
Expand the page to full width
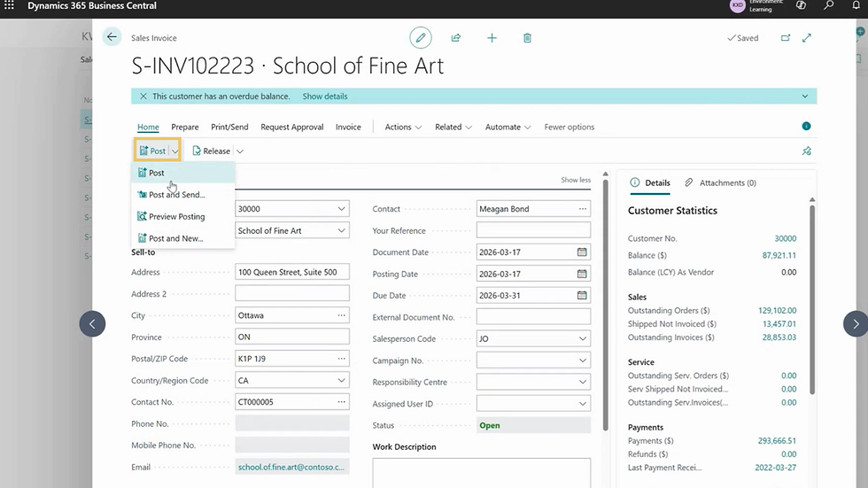point(807,37)
